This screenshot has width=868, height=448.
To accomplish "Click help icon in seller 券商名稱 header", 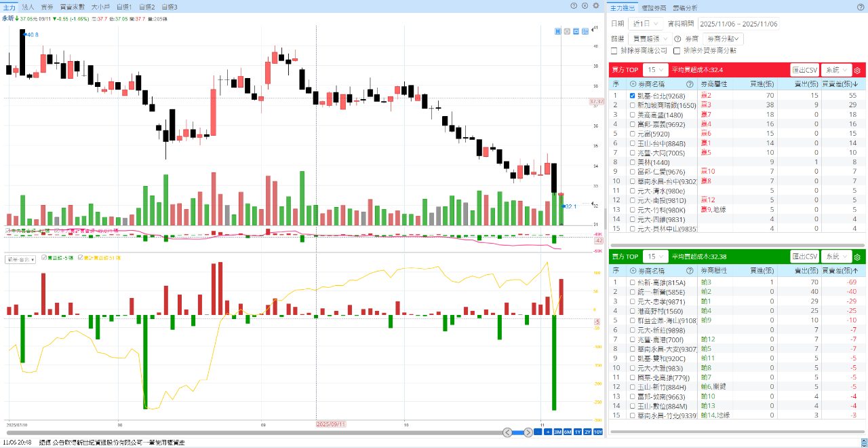I will (690, 271).
